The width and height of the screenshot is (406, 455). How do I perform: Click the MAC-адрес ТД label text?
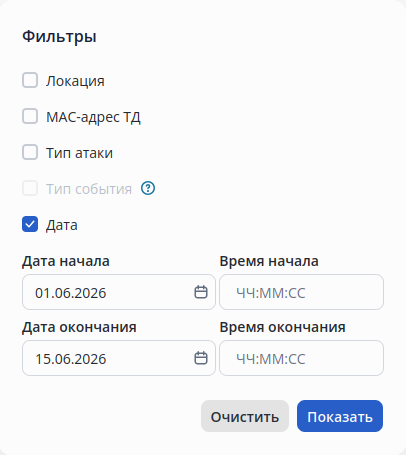tap(93, 117)
